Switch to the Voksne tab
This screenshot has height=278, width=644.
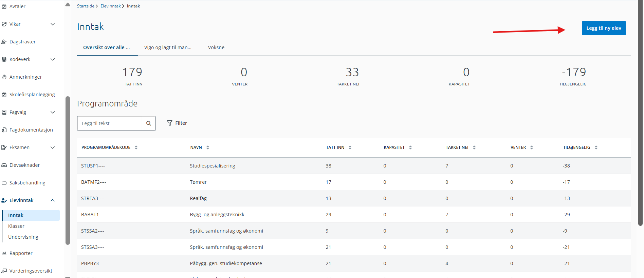tap(216, 47)
